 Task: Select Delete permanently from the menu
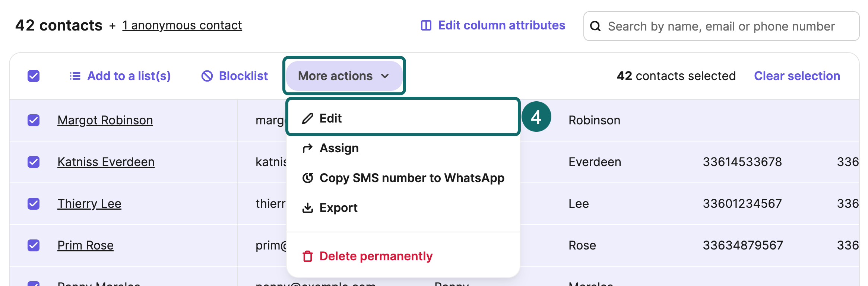point(376,256)
